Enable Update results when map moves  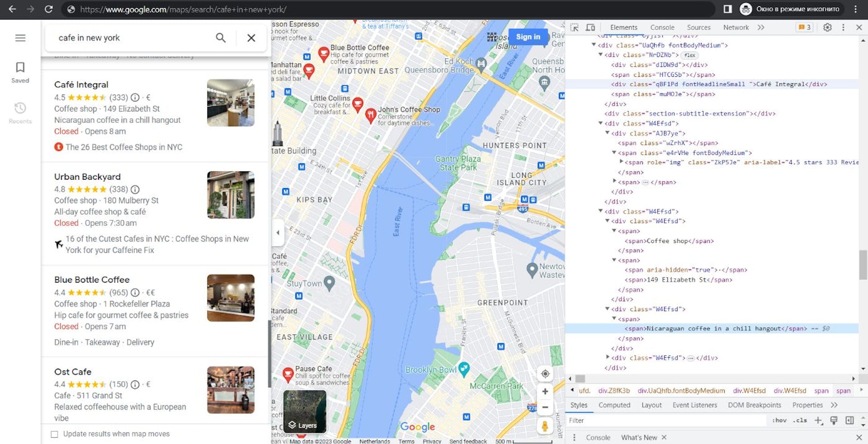point(54,434)
